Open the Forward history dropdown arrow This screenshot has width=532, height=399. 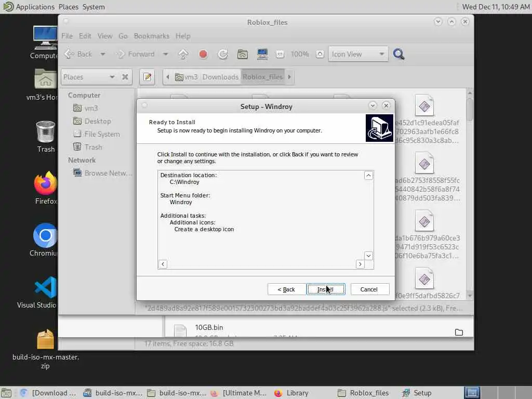(x=165, y=54)
